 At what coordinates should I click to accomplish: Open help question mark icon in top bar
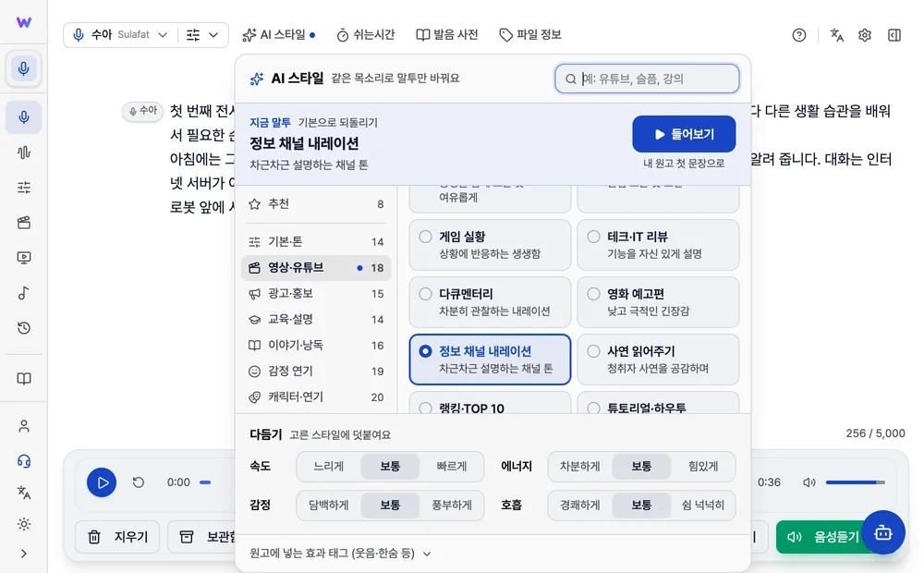(799, 35)
